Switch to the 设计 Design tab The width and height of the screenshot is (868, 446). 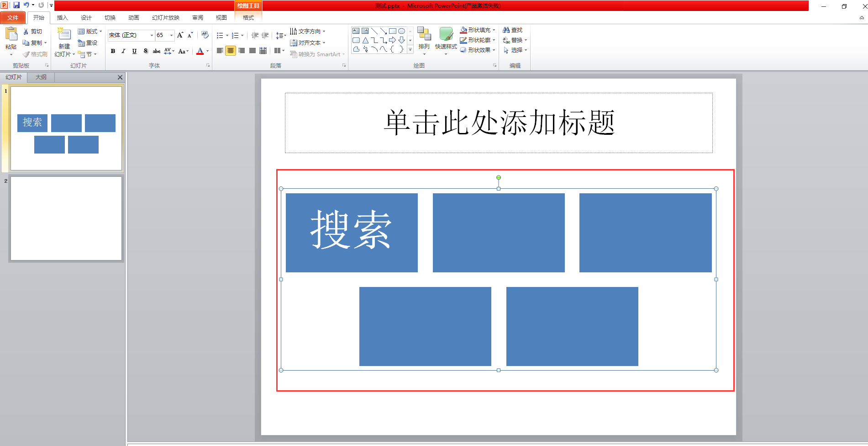[86, 18]
